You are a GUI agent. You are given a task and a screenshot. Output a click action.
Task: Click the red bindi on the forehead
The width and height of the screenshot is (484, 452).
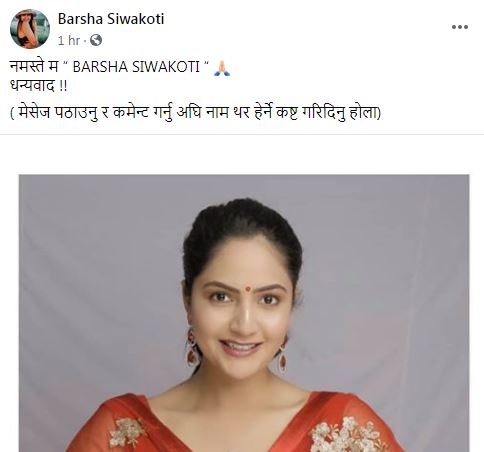pyautogui.click(x=248, y=289)
